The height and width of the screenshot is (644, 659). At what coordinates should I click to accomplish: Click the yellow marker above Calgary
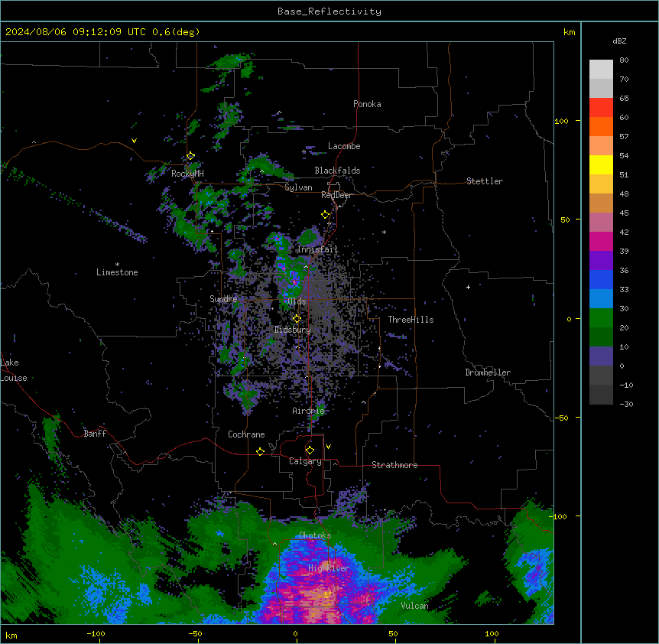click(310, 450)
